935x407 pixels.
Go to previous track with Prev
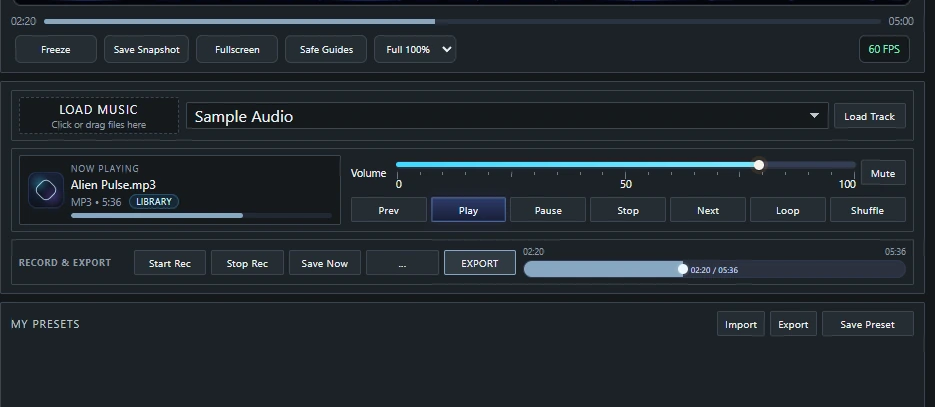pyautogui.click(x=389, y=210)
